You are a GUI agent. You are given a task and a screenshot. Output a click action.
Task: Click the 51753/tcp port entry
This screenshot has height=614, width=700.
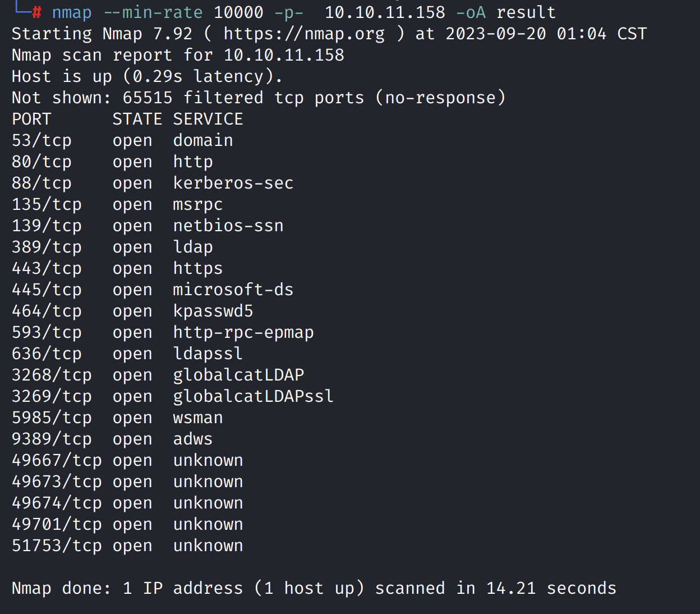pos(57,546)
